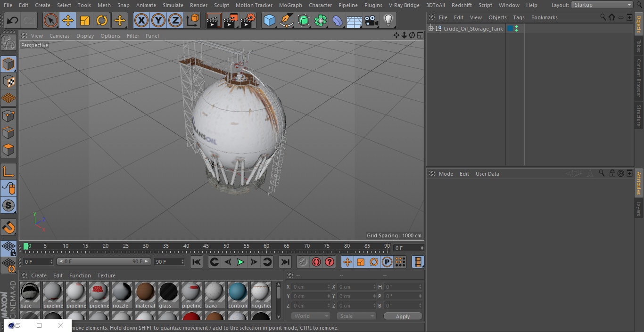The image size is (644, 332).
Task: Activate the Move tool
Action: pos(68,20)
